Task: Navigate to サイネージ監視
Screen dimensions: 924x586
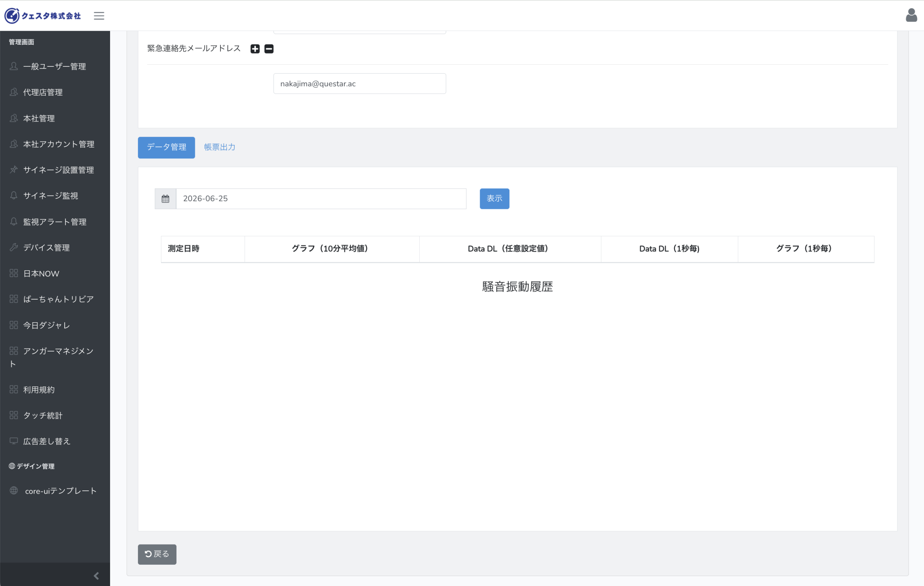Action: point(55,196)
